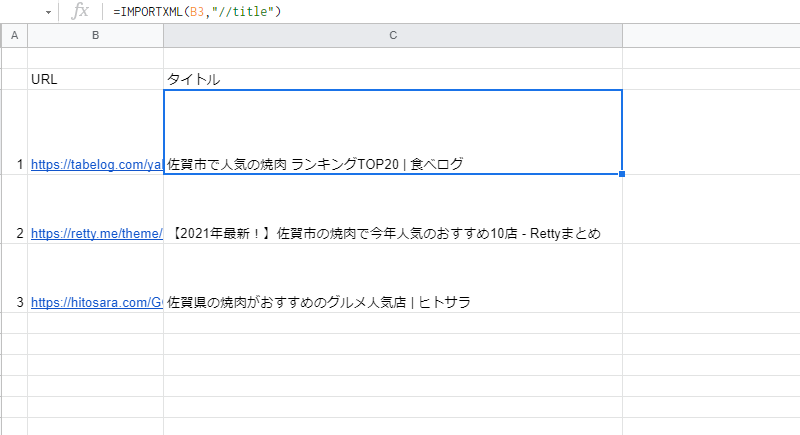Select column C header
The height and width of the screenshot is (435, 800).
(393, 35)
